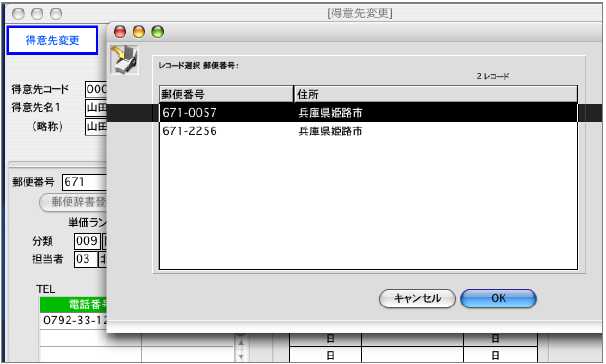Click the 担当者 field showing 03
Image resolution: width=606 pixels, height=364 pixels.
click(x=85, y=259)
